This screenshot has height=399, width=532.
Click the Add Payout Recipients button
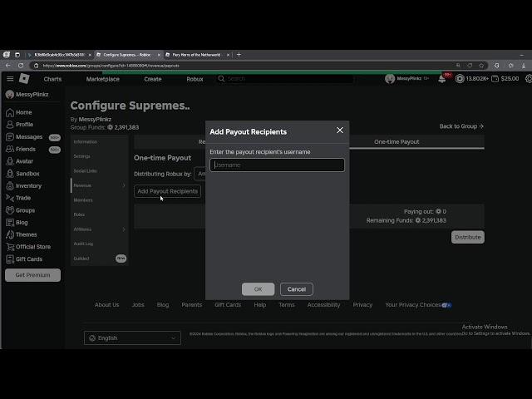tap(167, 191)
